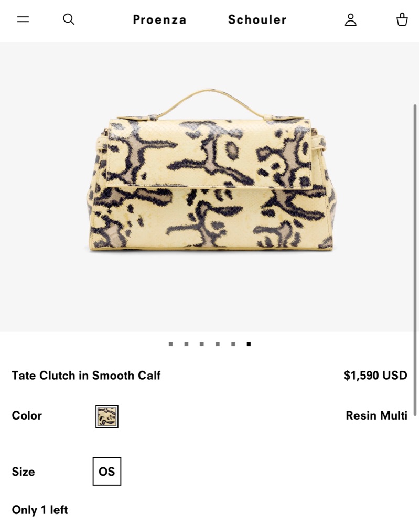Select the Resin Multi color swatch
420x525 pixels.
pyautogui.click(x=107, y=416)
